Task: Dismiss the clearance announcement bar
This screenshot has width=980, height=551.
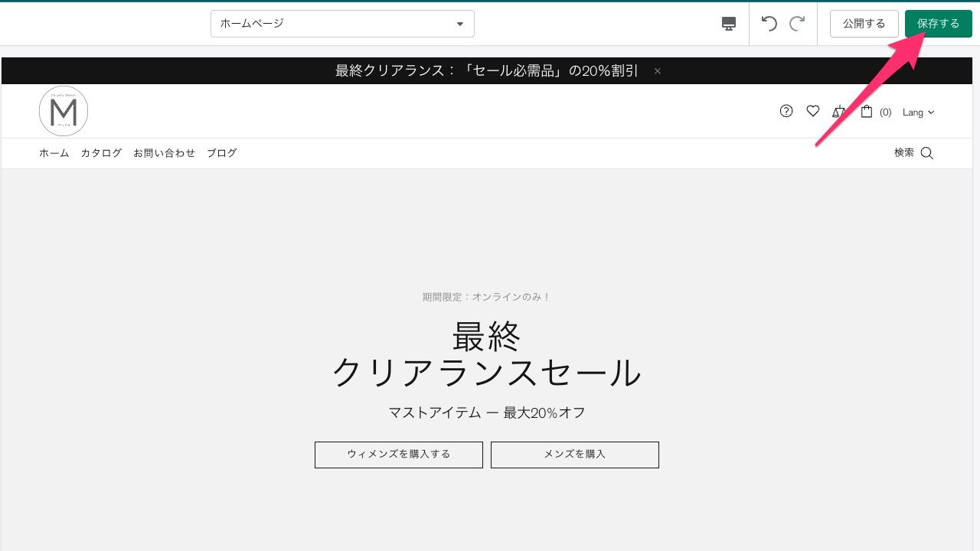Action: tap(657, 71)
